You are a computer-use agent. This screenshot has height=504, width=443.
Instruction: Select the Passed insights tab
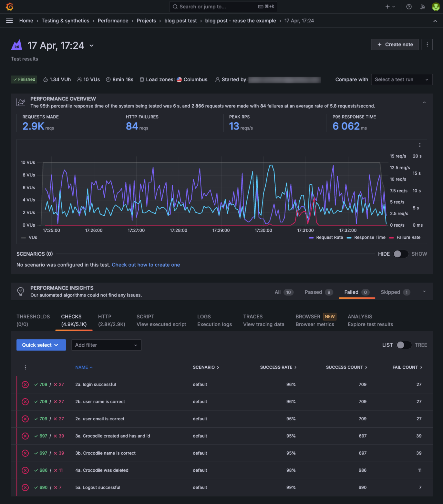click(318, 292)
